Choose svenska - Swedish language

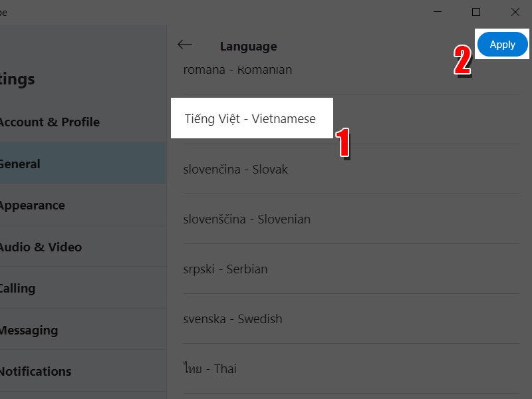click(x=233, y=319)
